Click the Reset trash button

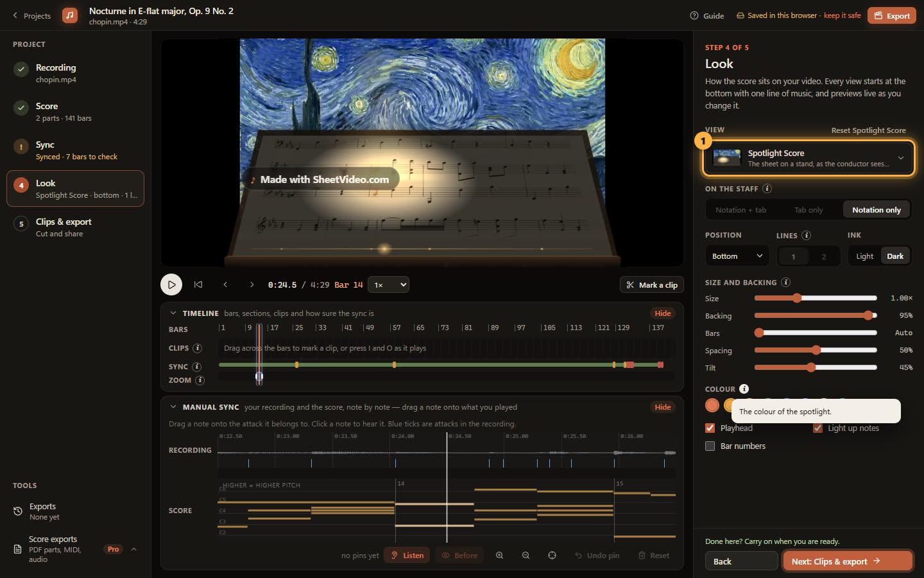(x=653, y=556)
